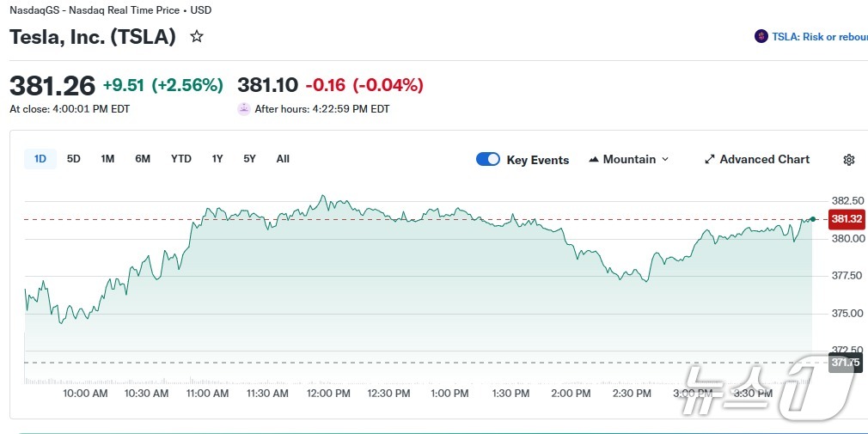Open the Advanced Chart link
The width and height of the screenshot is (868, 434).
(764, 160)
